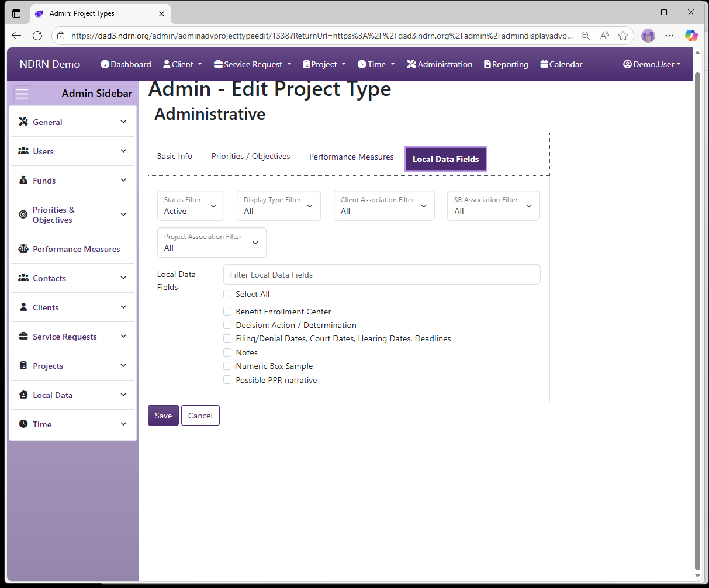
Task: Switch to the Basic Info tab
Action: click(175, 156)
